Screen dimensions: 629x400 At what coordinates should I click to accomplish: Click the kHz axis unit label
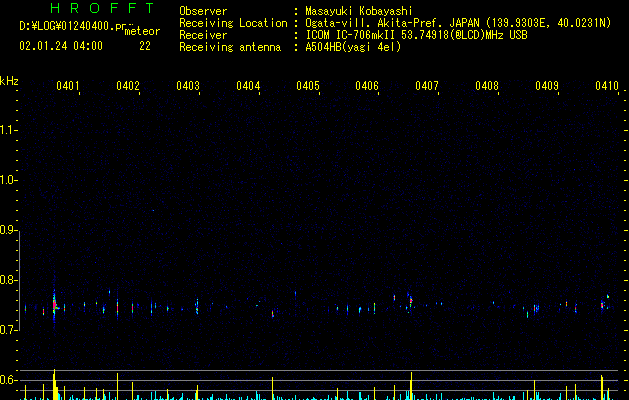(x=9, y=81)
